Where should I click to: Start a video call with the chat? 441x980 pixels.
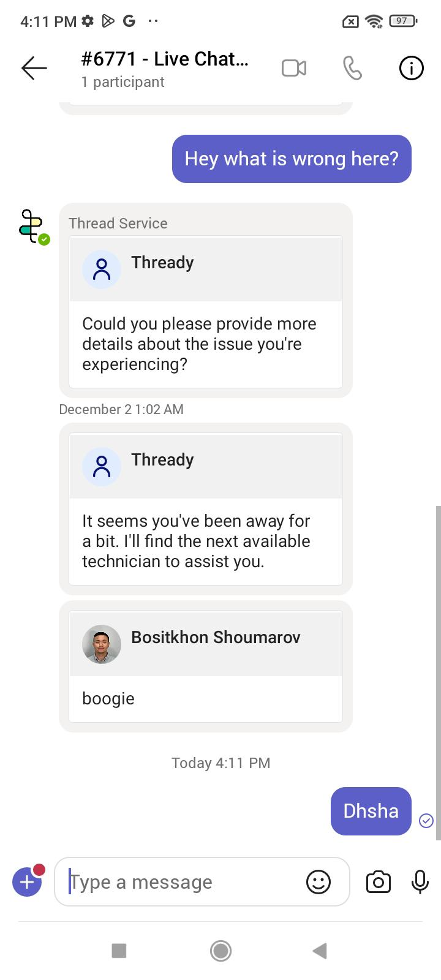[x=294, y=68]
